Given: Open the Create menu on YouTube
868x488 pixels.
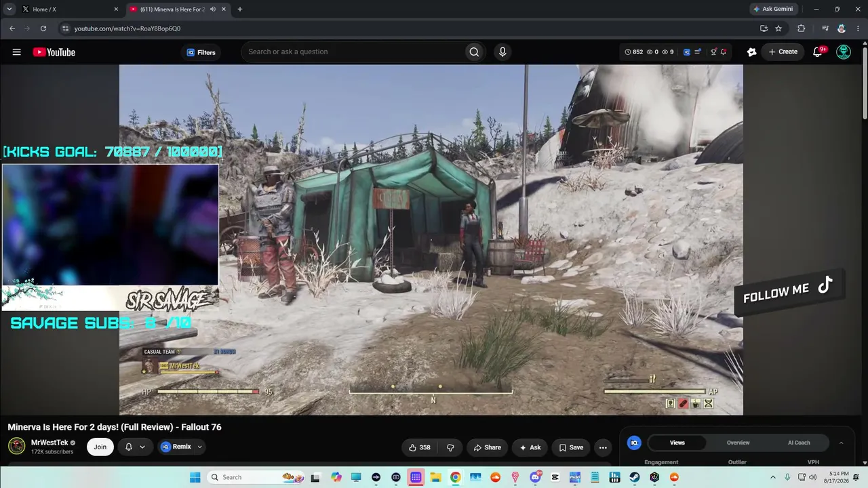Looking at the screenshot, I should 783,52.
